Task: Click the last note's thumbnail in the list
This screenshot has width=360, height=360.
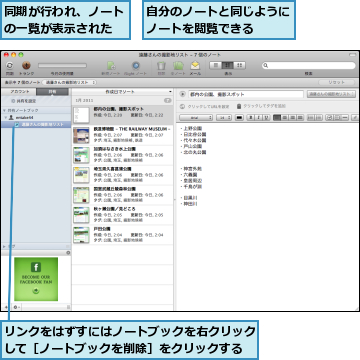Action: 81,235
